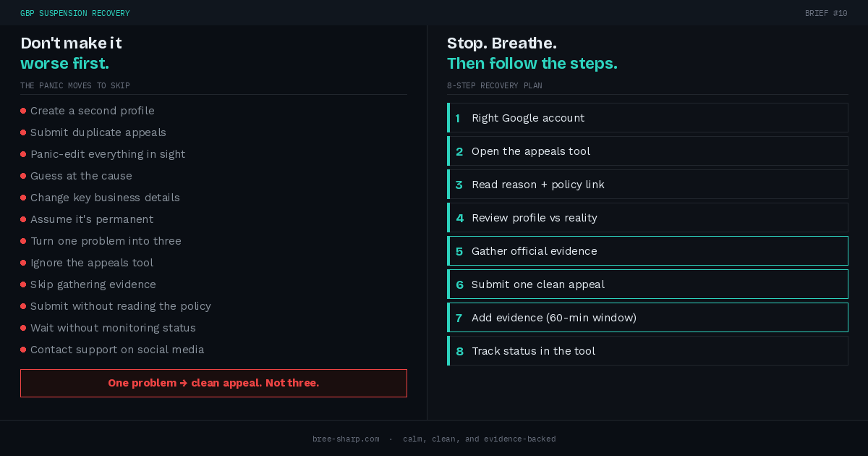Select 'Add evidence (60-min window)' step
Image resolution: width=868 pixels, height=456 pixels.
click(647, 318)
